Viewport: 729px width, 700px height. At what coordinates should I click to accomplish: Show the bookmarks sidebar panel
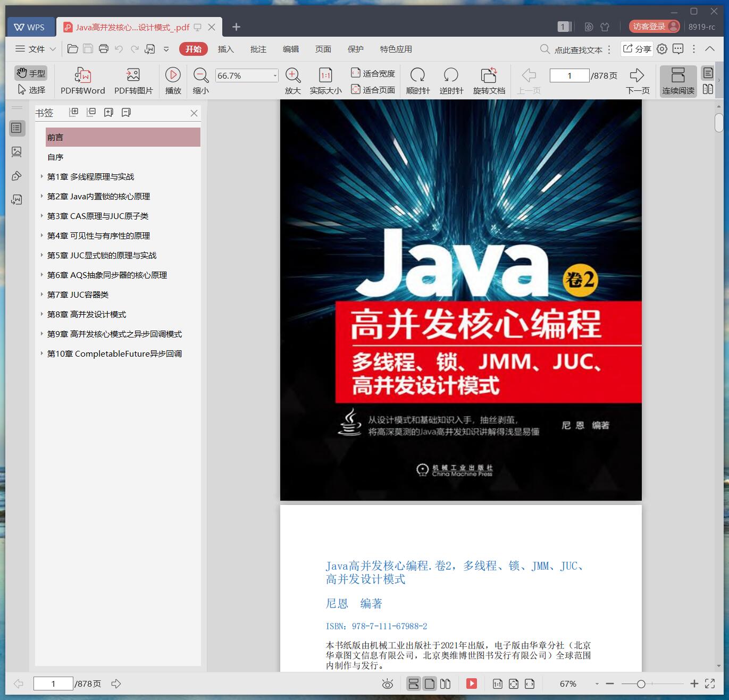[17, 128]
